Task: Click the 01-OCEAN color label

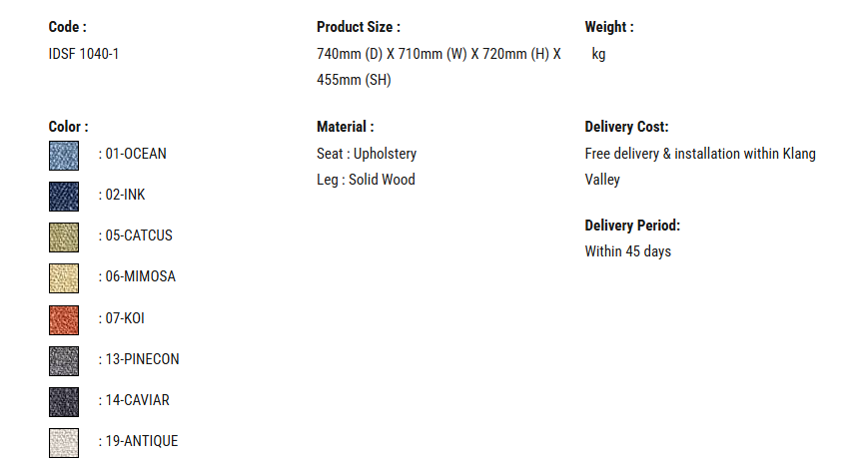Action: tap(136, 155)
